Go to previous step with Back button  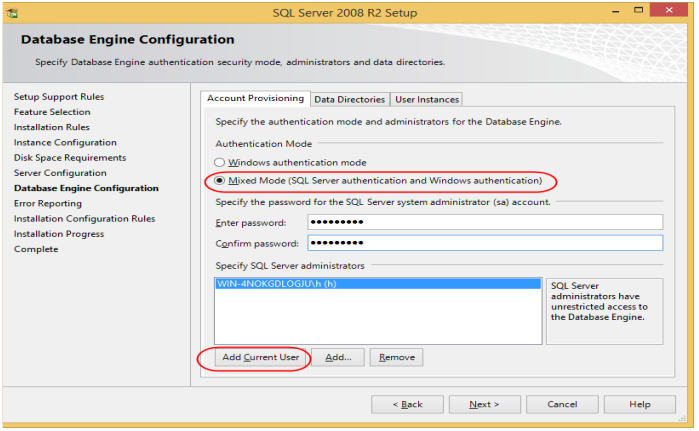(x=407, y=404)
